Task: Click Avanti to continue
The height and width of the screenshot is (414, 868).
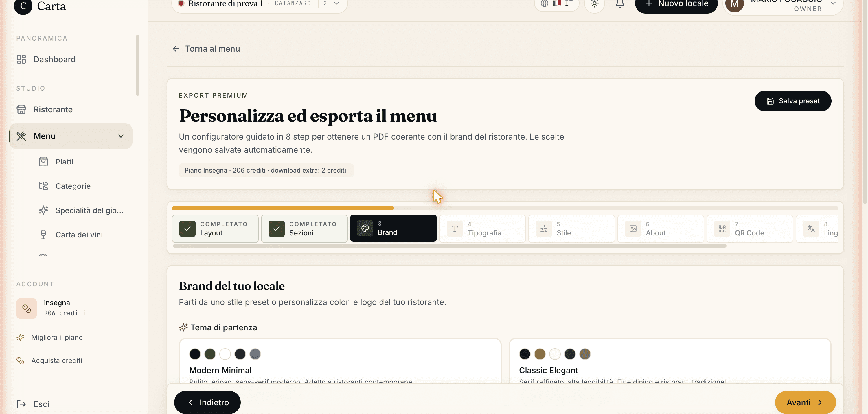Action: coord(805,402)
